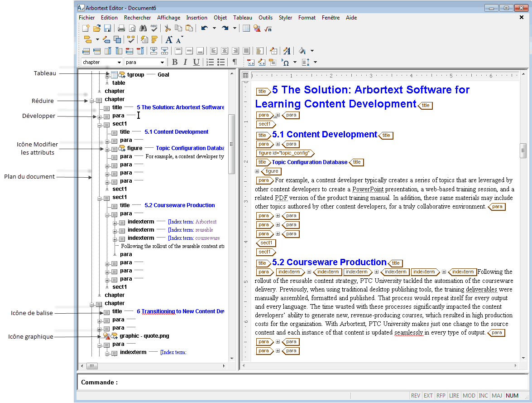The image size is (532, 403).
Task: Click the binoculars Find icon
Action: click(143, 28)
